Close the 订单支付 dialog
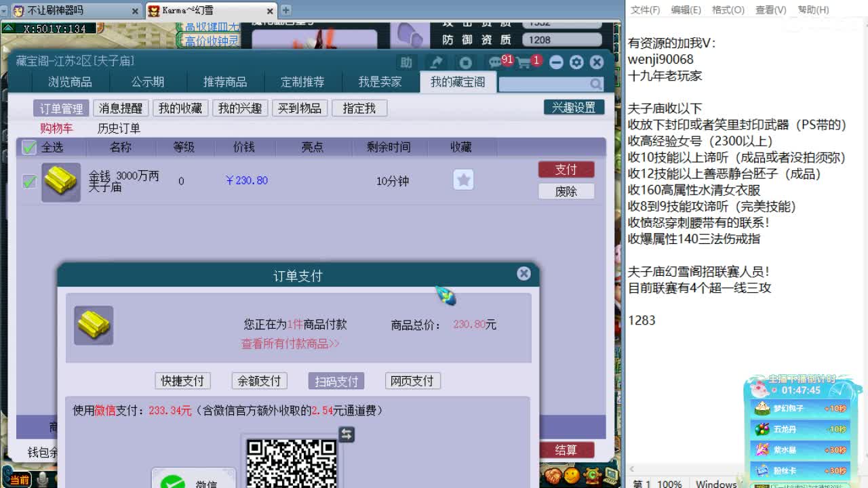This screenshot has width=868, height=488. pos(524,273)
